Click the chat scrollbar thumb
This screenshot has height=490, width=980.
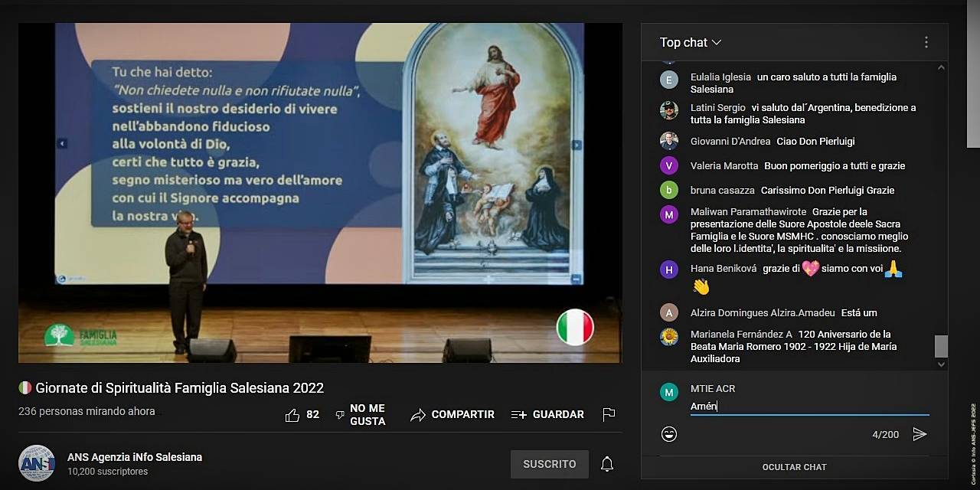[941, 346]
